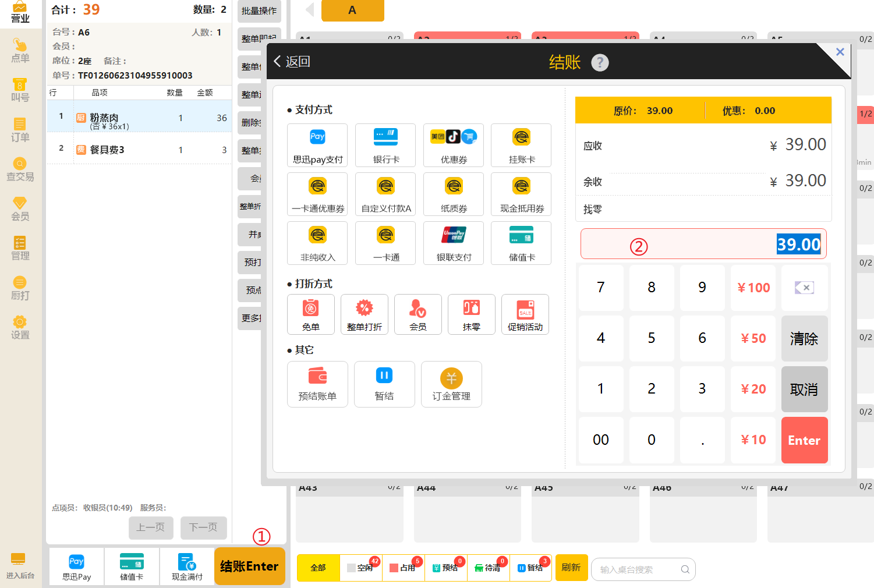Image resolution: width=874 pixels, height=588 pixels.
Task: Open 整单打折 whole-order discount
Action: (365, 314)
